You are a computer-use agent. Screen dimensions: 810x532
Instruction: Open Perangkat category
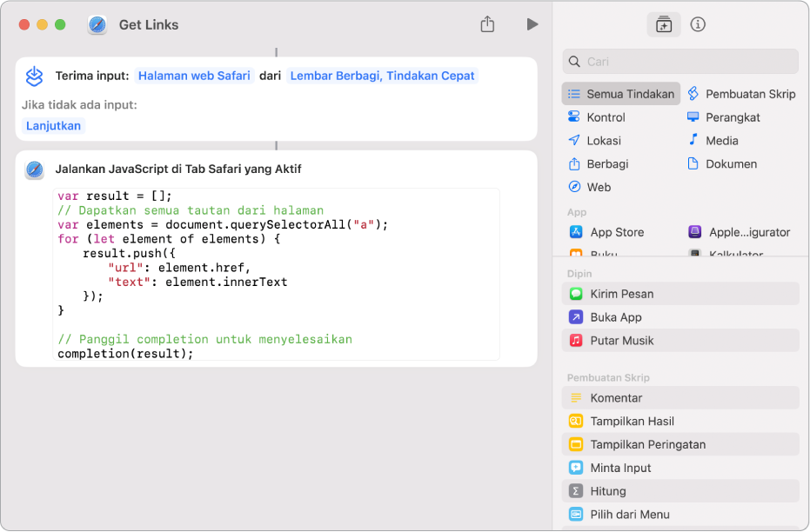coord(724,117)
